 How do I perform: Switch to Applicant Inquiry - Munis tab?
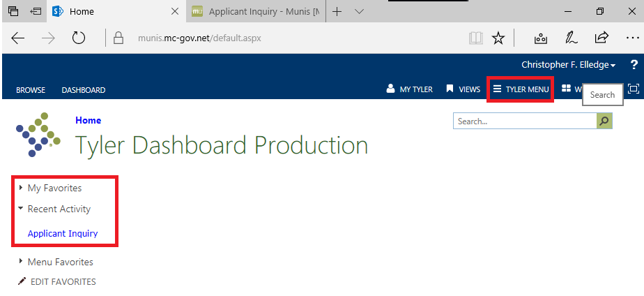pos(256,11)
